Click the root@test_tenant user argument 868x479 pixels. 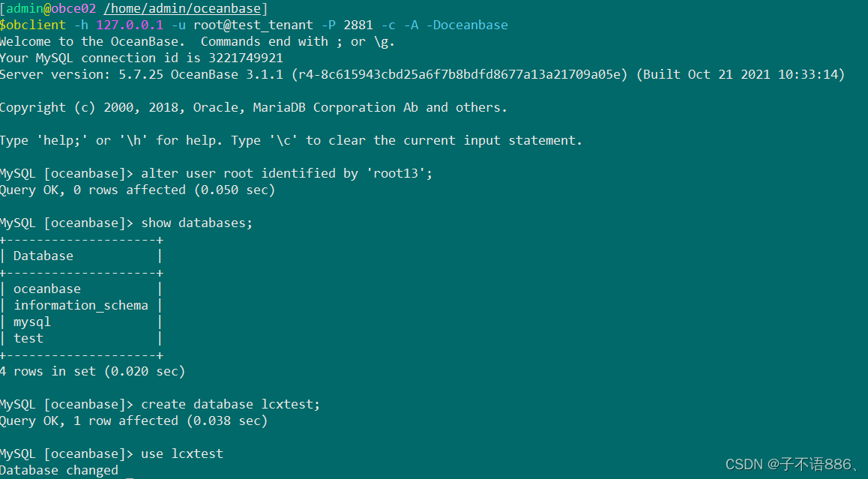(x=253, y=25)
